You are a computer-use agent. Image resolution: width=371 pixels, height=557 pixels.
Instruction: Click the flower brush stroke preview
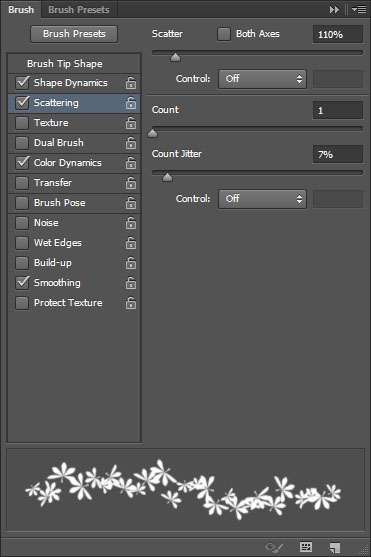tap(185, 490)
